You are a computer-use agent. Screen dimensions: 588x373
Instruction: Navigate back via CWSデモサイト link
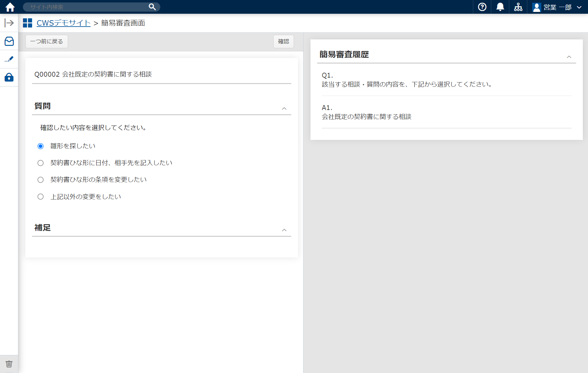tap(63, 23)
